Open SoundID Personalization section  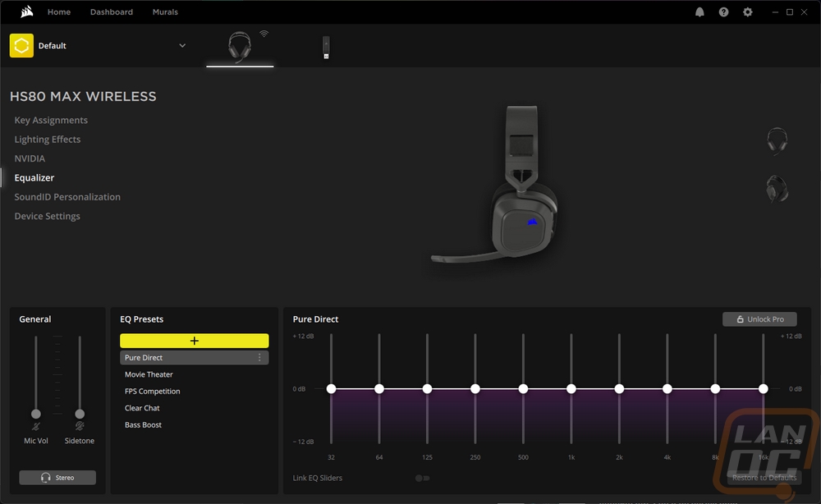(x=67, y=197)
